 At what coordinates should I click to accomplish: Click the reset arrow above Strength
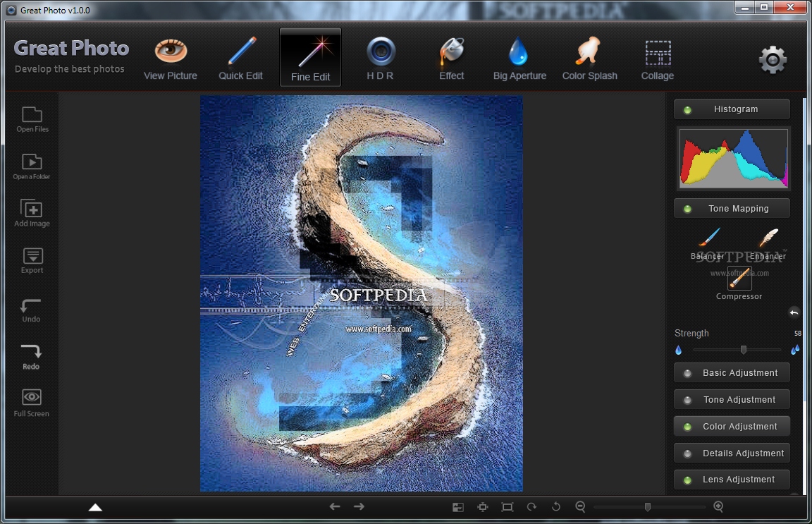pos(794,312)
